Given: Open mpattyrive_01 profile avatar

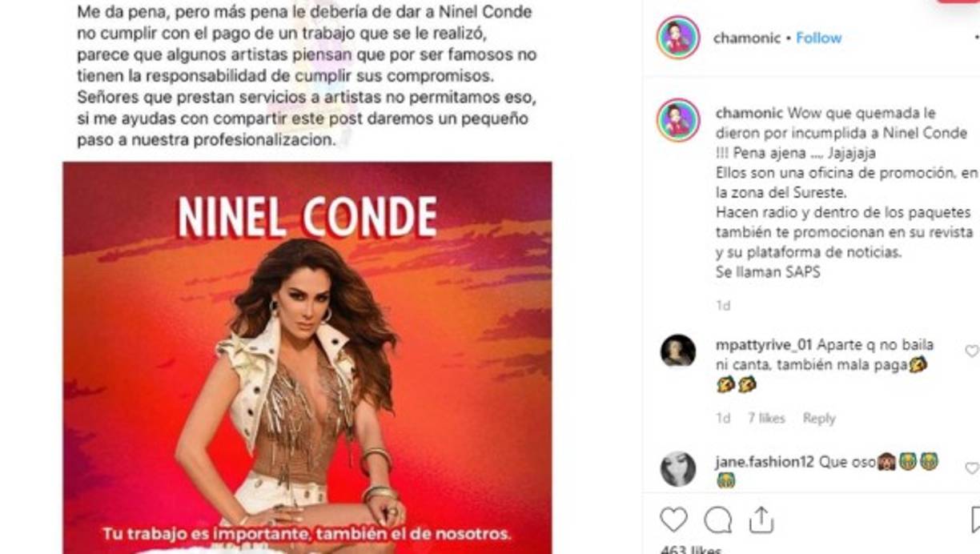Looking at the screenshot, I should [678, 351].
